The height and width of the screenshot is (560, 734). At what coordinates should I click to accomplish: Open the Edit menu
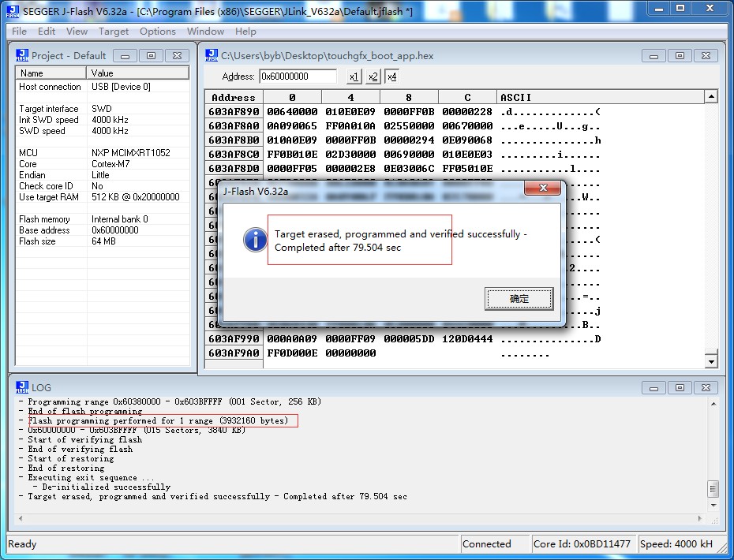point(47,32)
